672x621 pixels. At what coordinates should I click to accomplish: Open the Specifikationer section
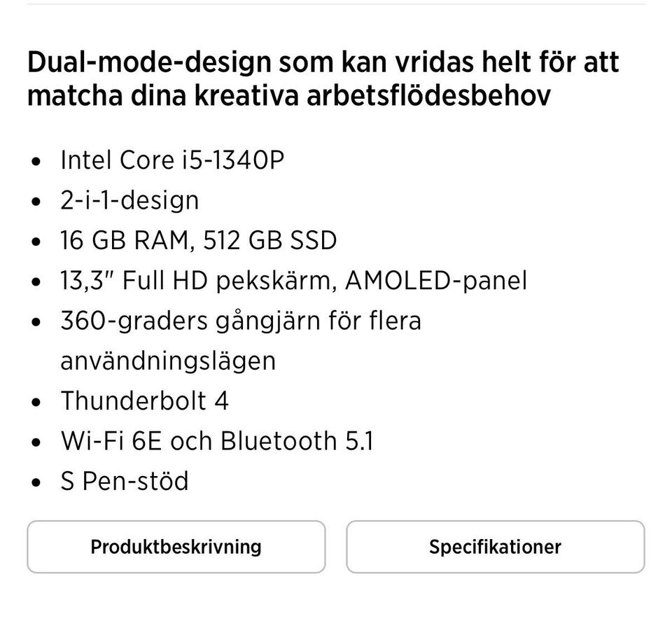click(x=495, y=547)
